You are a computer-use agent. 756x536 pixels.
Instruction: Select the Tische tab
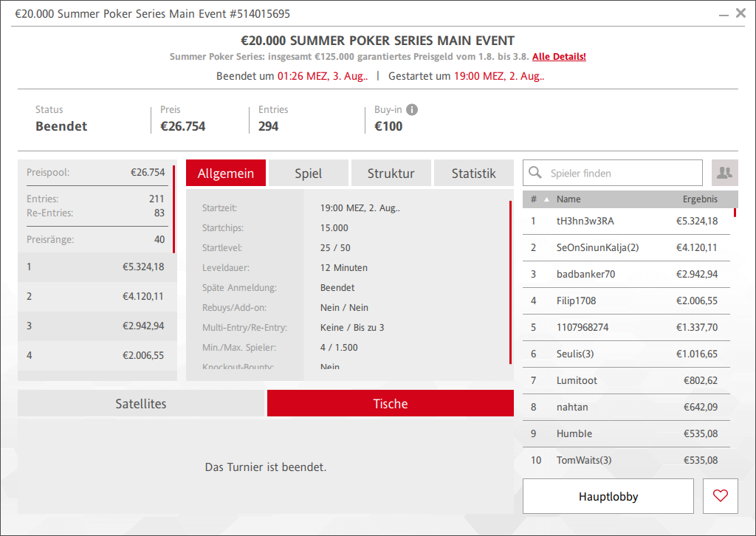[390, 404]
